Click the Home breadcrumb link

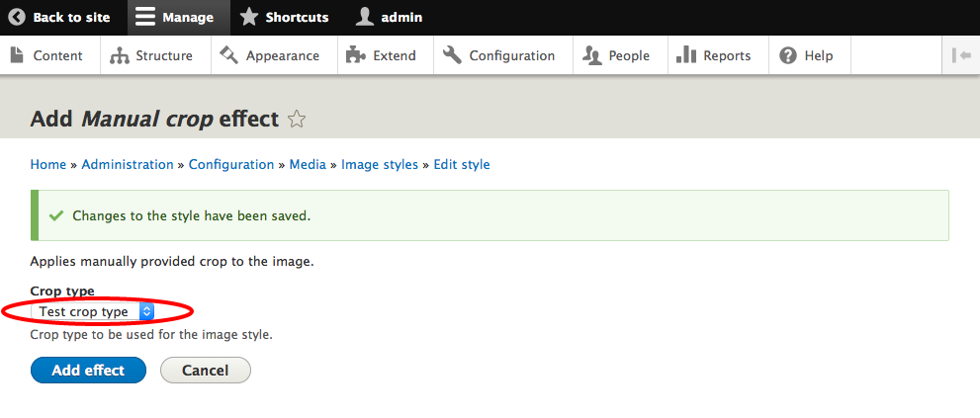48,164
